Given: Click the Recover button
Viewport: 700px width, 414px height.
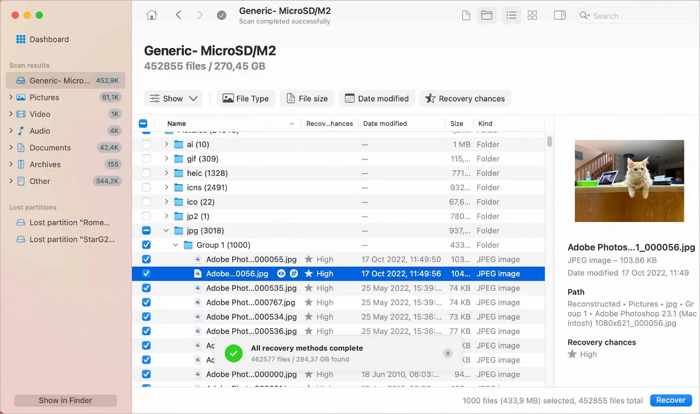Looking at the screenshot, I should 671,400.
